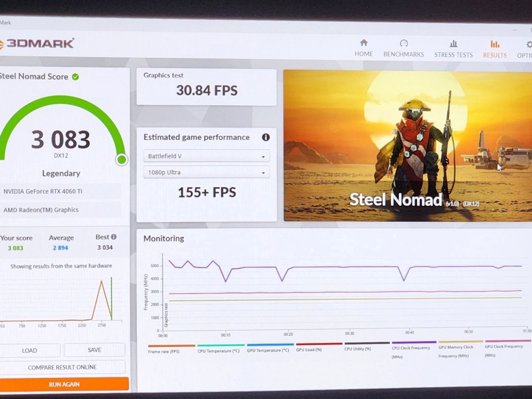Click the info icon beside Estimated game performance
Image resolution: width=532 pixels, height=399 pixels.
tap(265, 137)
